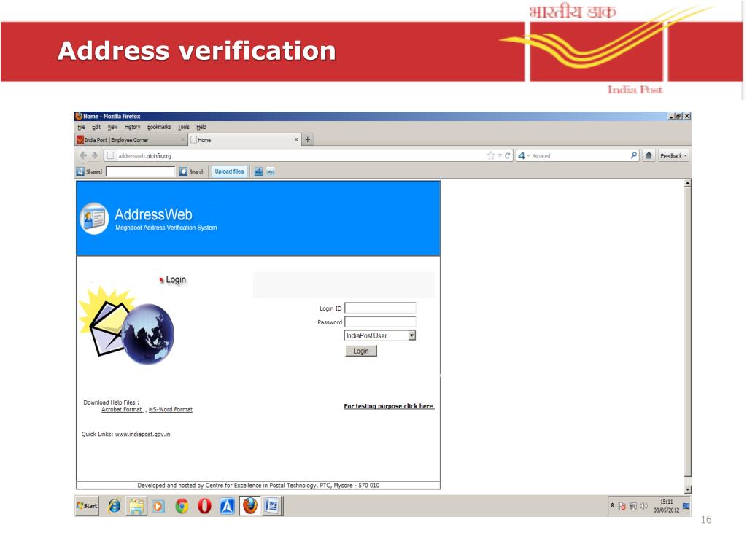Click the Login button
Screen dimensions: 747x560
pyautogui.click(x=361, y=351)
